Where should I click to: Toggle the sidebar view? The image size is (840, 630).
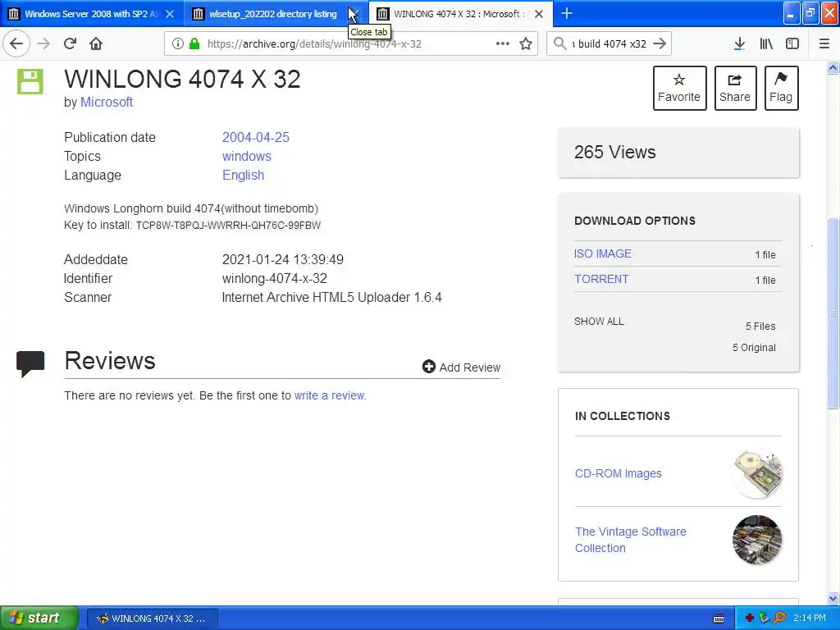(792, 43)
